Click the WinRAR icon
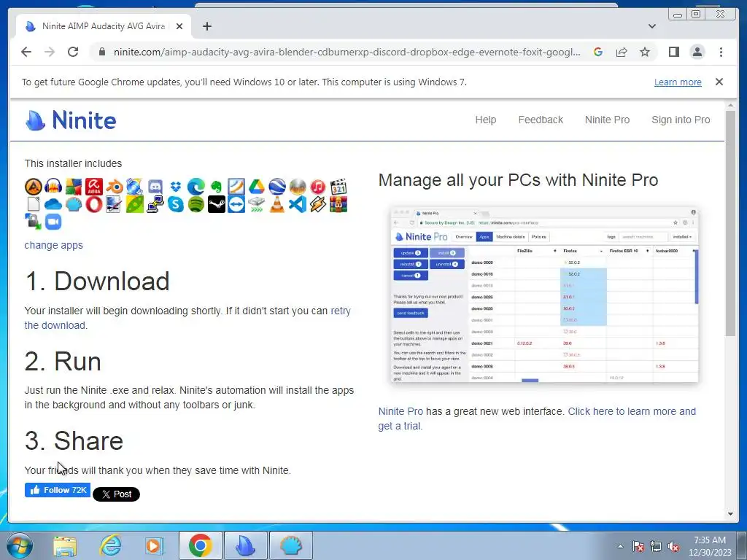The height and width of the screenshot is (560, 747). click(x=338, y=204)
